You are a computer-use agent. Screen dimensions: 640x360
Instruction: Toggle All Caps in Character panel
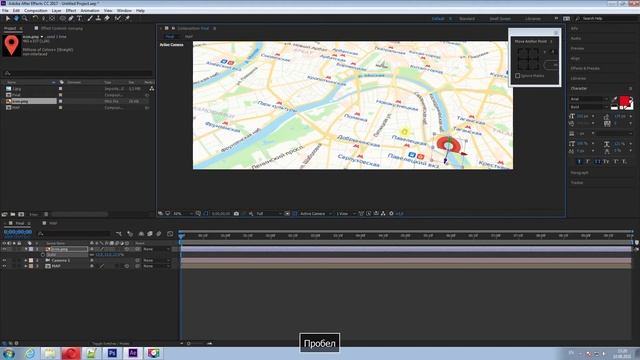pyautogui.click(x=597, y=162)
